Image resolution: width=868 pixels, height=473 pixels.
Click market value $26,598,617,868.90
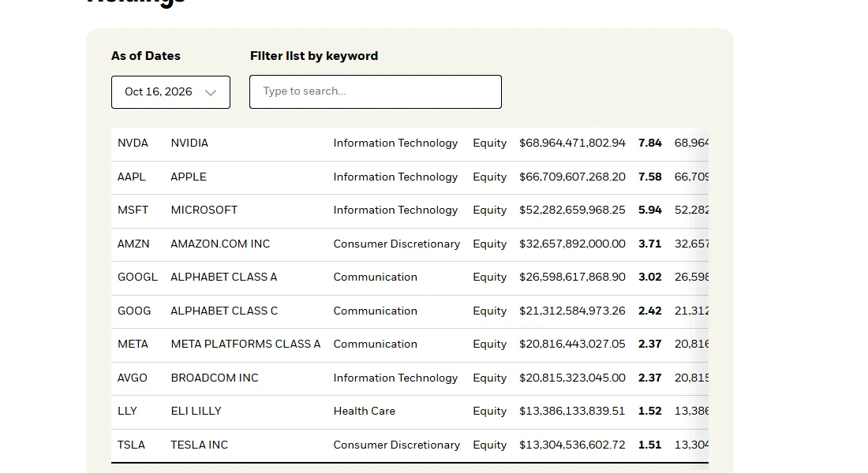coord(572,277)
